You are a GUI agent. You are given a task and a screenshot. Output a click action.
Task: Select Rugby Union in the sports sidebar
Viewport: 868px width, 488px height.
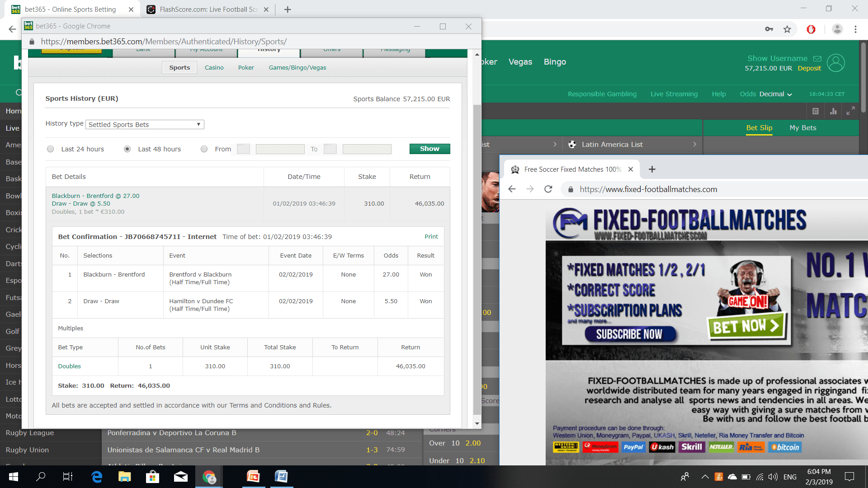27,450
